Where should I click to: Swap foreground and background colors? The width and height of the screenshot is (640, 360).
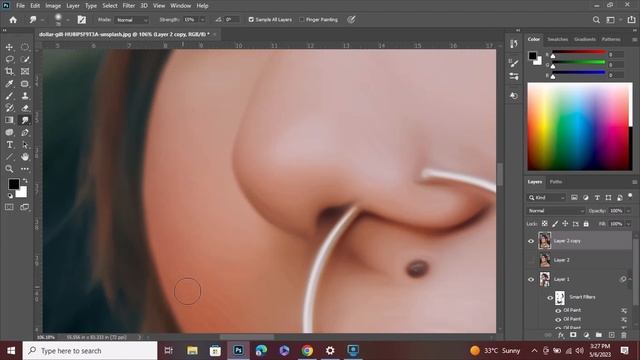tap(25, 180)
